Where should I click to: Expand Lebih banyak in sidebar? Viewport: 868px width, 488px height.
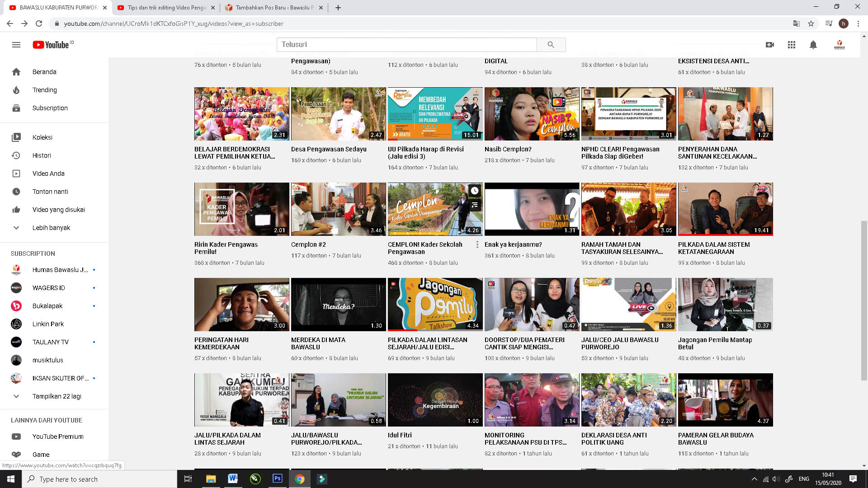point(51,228)
